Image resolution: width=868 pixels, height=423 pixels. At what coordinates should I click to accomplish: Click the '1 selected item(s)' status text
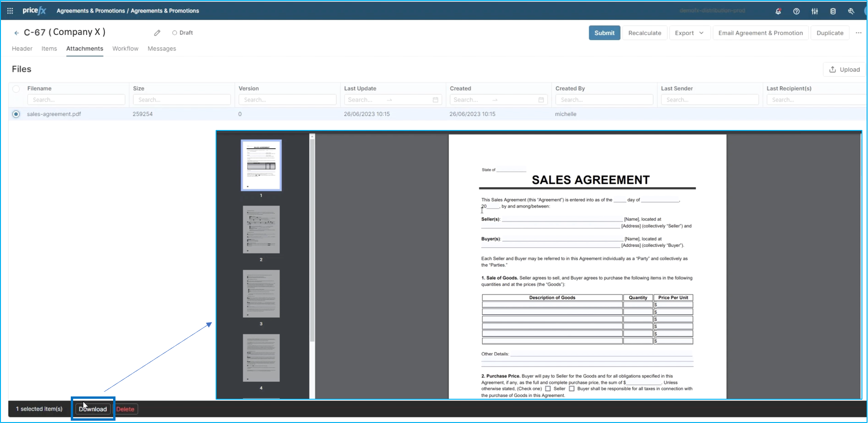coord(39,409)
